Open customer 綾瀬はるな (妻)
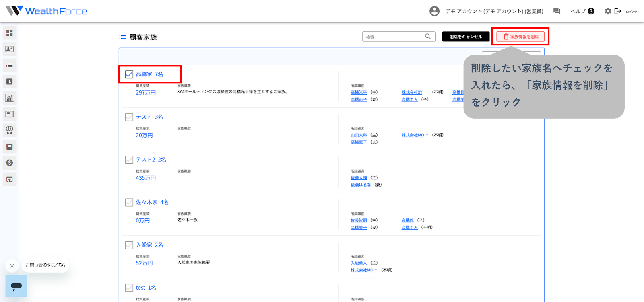Image resolution: width=644 pixels, height=302 pixels. point(361,185)
